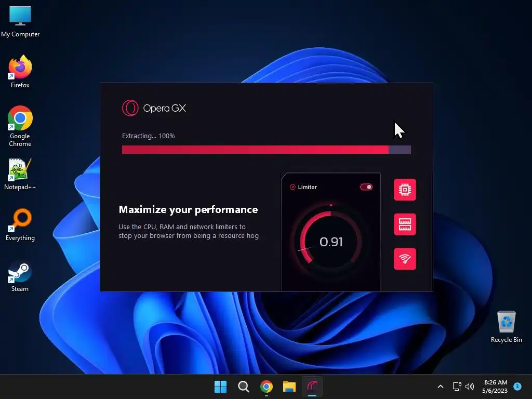532x399 pixels.
Task: Open taskbar Search
Action: pos(244,387)
